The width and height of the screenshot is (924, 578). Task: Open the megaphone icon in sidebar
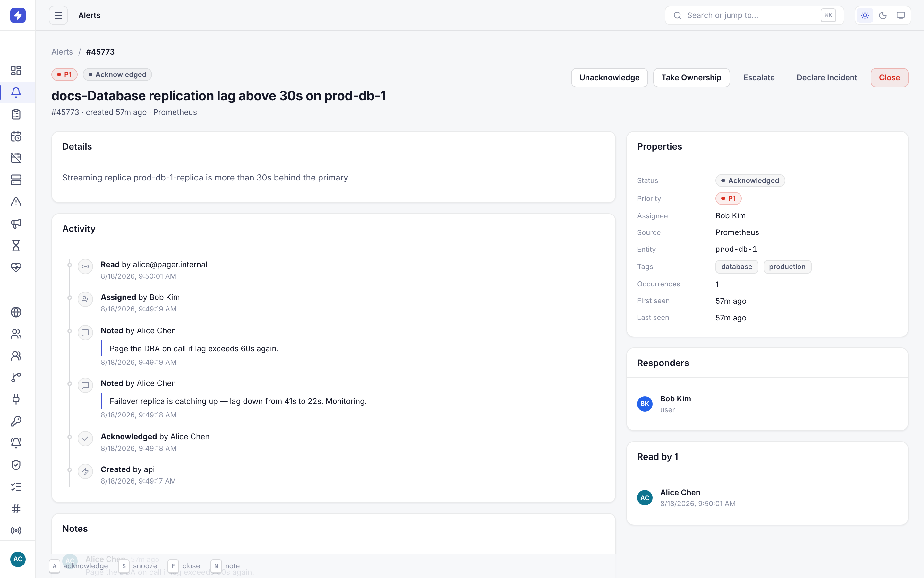(x=16, y=223)
